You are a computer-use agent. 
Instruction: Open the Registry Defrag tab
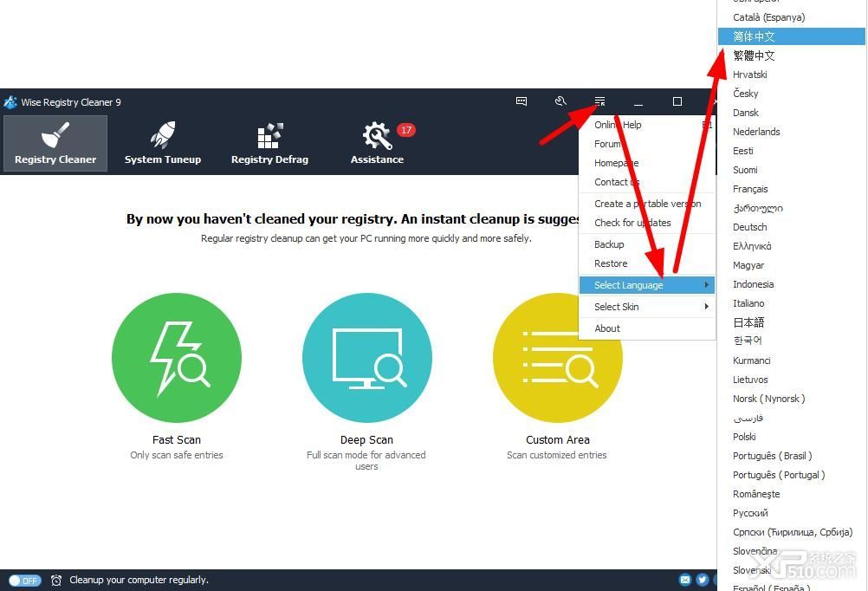(269, 143)
